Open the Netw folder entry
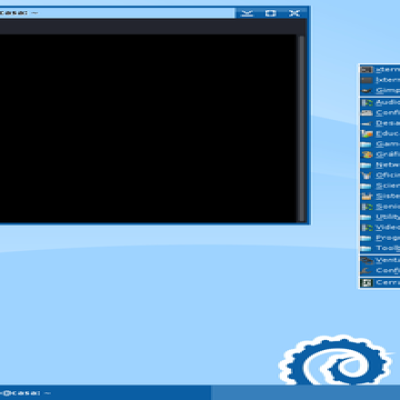 tap(380, 165)
